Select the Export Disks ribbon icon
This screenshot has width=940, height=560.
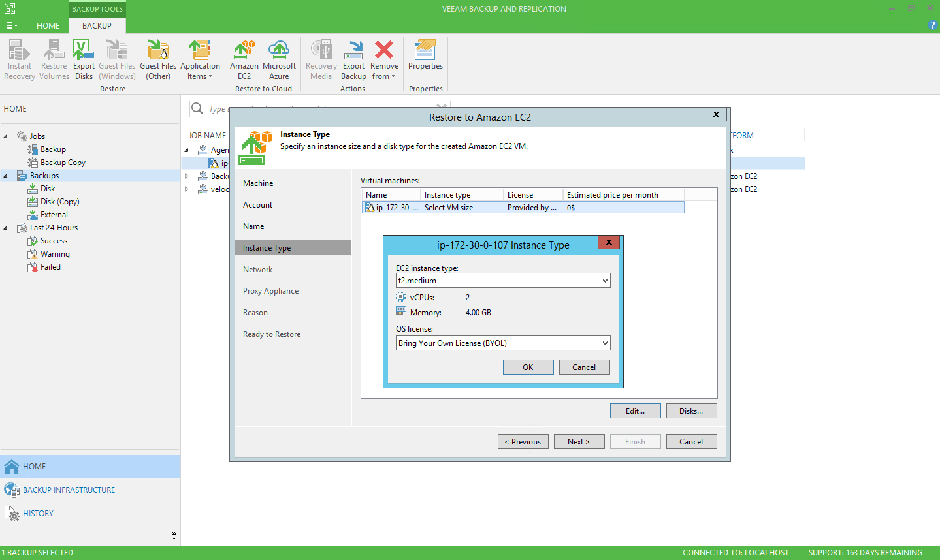(x=84, y=51)
